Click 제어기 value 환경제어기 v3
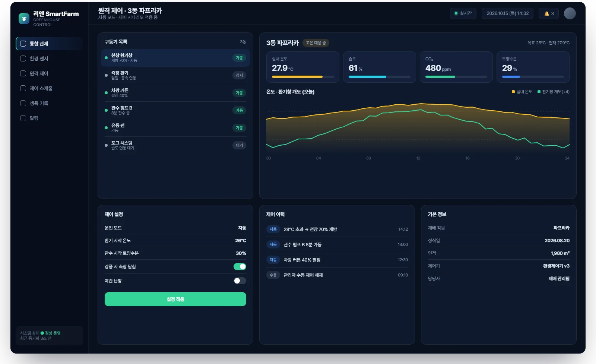Screen dimensions: 596x364 click(x=556, y=266)
